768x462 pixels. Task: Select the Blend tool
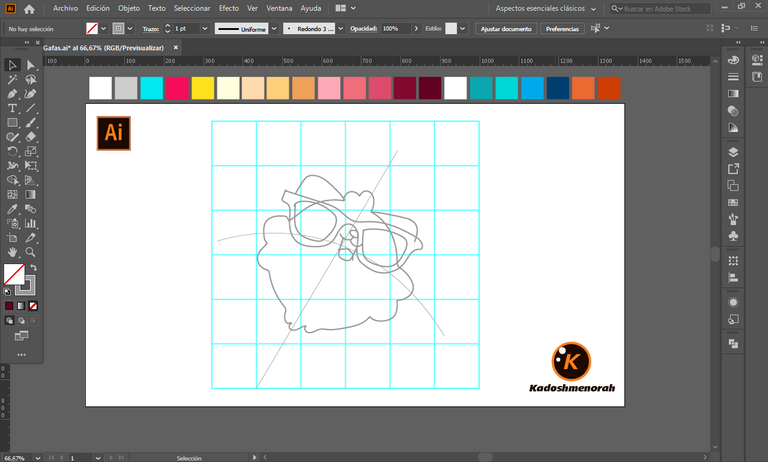pos(30,209)
